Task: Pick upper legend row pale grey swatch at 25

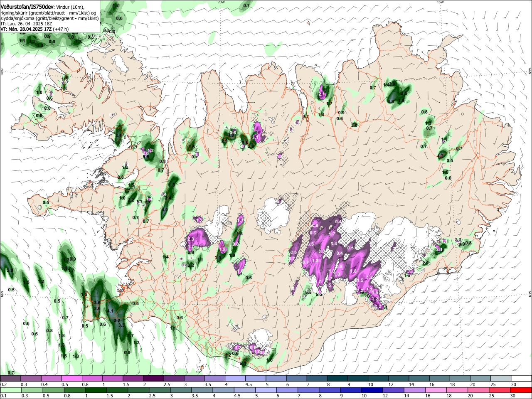Action: point(501,378)
